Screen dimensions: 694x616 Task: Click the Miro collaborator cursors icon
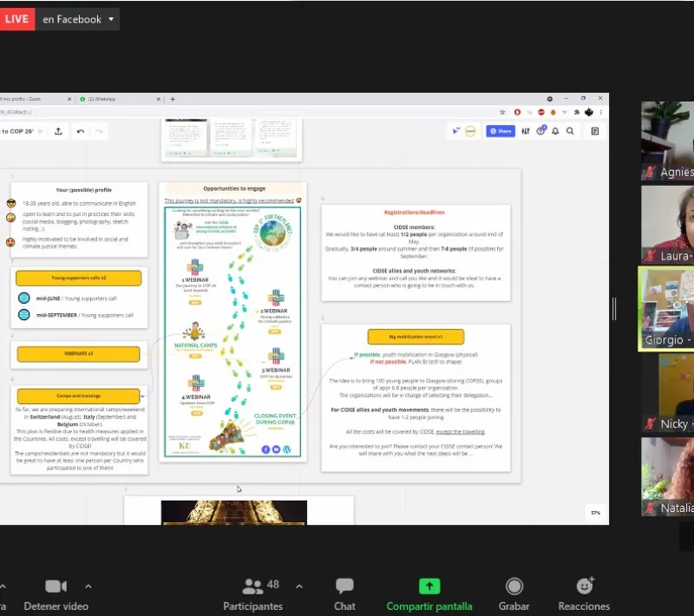tap(456, 131)
